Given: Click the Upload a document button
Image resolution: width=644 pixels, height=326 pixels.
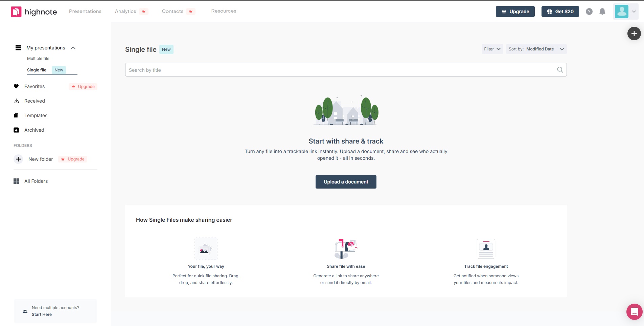Looking at the screenshot, I should tap(346, 182).
